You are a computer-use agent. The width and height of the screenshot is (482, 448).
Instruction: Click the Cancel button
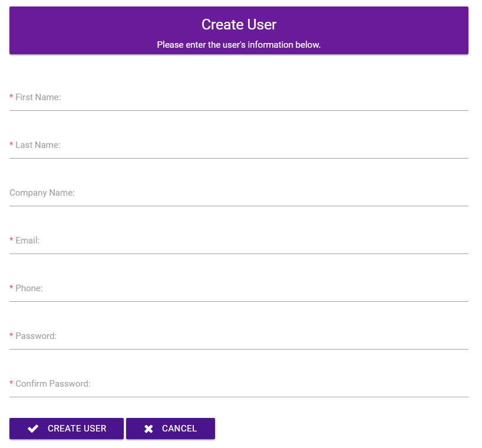coord(170,429)
